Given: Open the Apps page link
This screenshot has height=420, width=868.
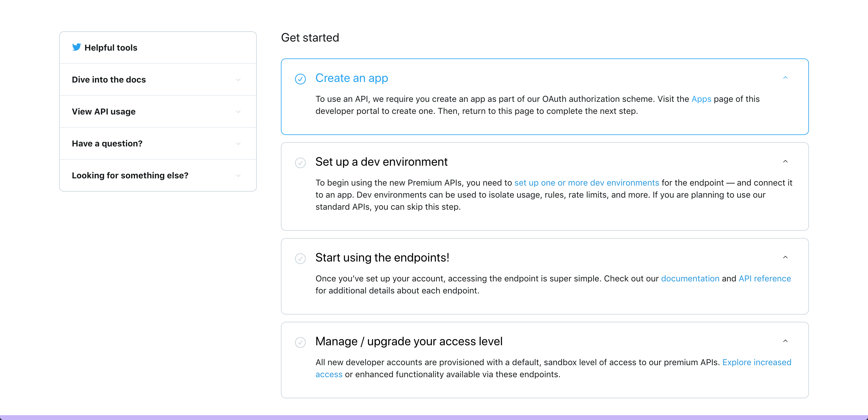Looking at the screenshot, I should (x=701, y=99).
